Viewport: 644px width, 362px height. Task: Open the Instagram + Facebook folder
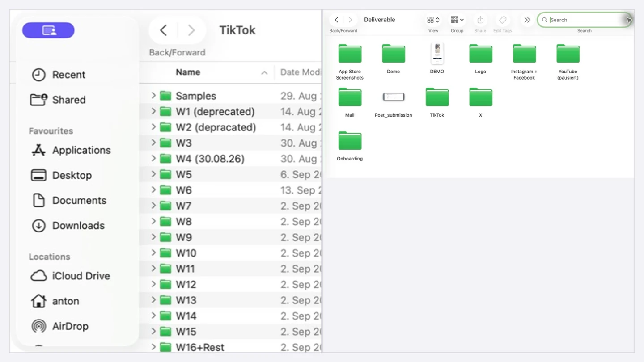[524, 62]
